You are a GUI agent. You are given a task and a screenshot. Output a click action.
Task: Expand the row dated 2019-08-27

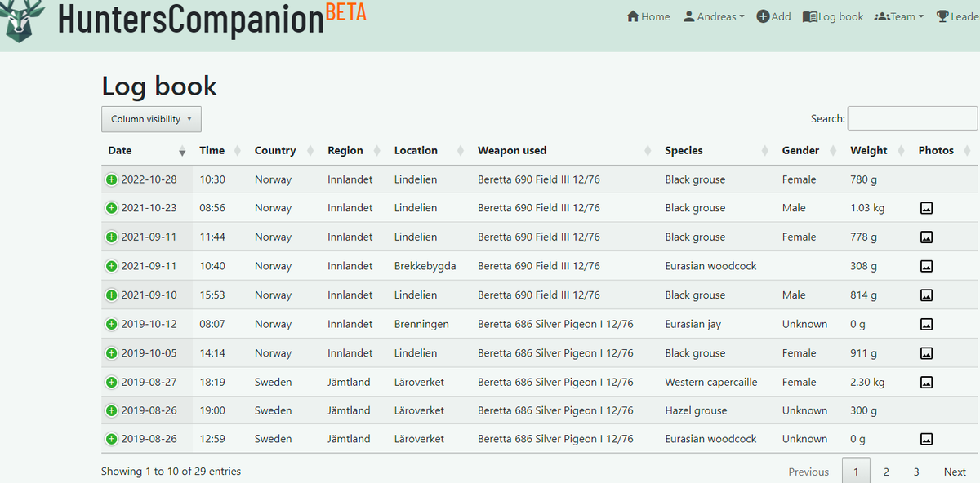click(x=111, y=382)
